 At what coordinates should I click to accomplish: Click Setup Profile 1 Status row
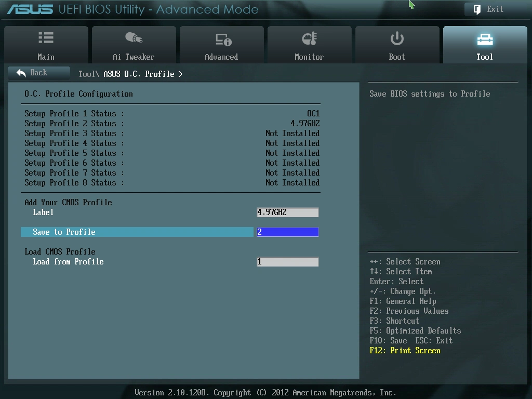[x=172, y=113]
